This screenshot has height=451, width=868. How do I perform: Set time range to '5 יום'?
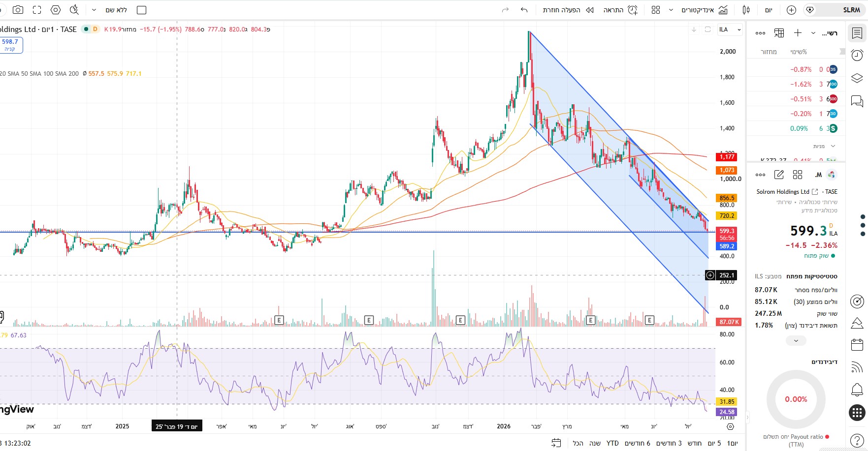(x=714, y=443)
